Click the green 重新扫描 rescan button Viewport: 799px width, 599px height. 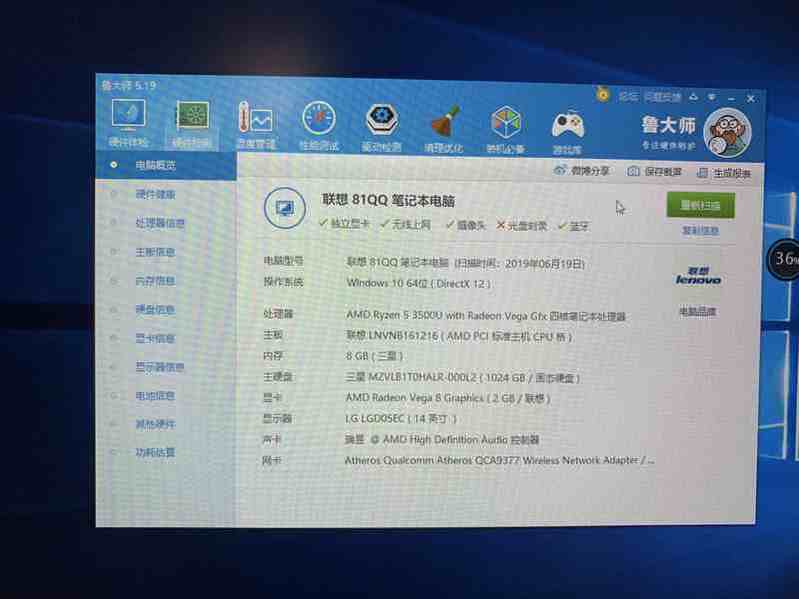(x=701, y=205)
